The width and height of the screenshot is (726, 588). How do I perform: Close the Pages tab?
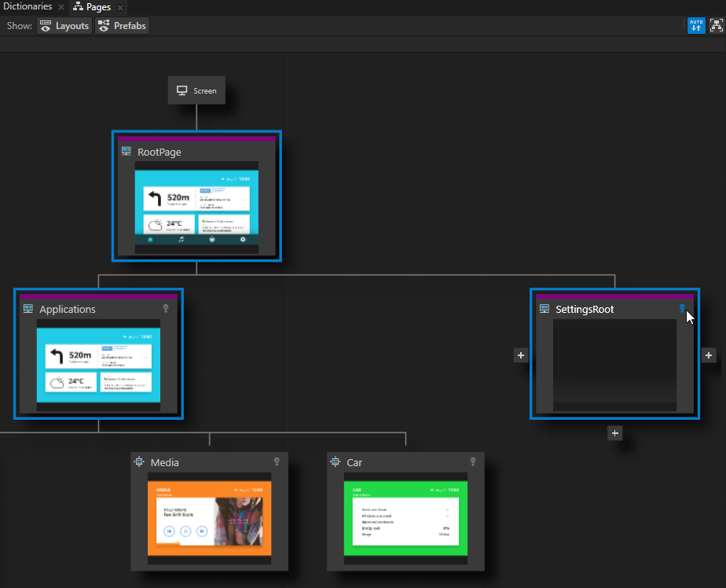120,7
